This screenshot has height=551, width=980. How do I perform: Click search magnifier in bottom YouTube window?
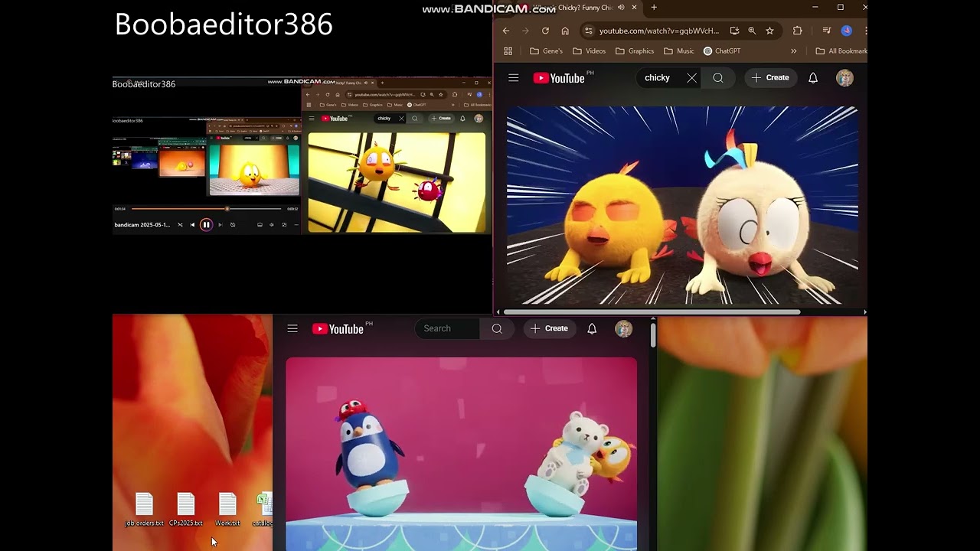[497, 329]
